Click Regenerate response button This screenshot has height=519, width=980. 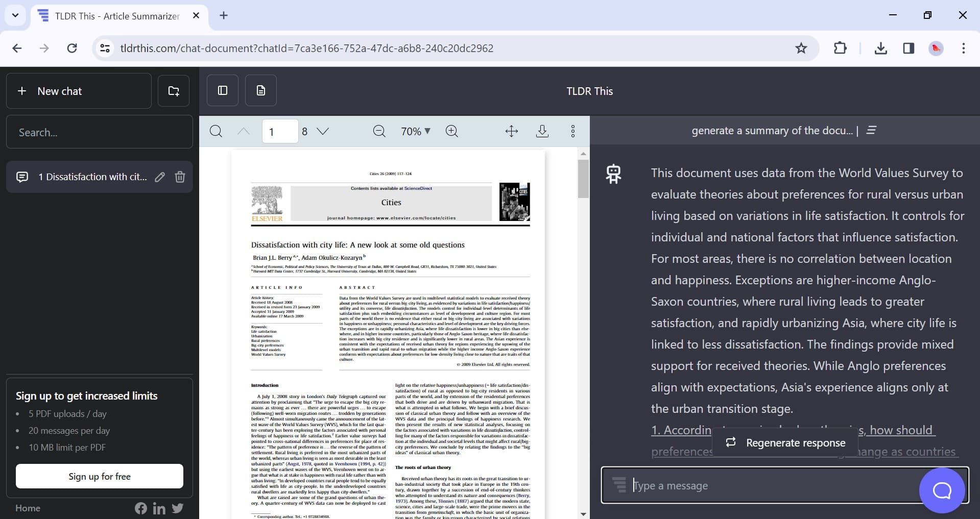[785, 442]
